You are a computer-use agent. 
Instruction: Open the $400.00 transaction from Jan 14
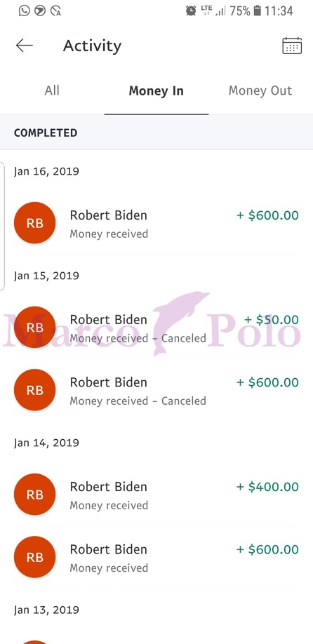click(x=156, y=495)
